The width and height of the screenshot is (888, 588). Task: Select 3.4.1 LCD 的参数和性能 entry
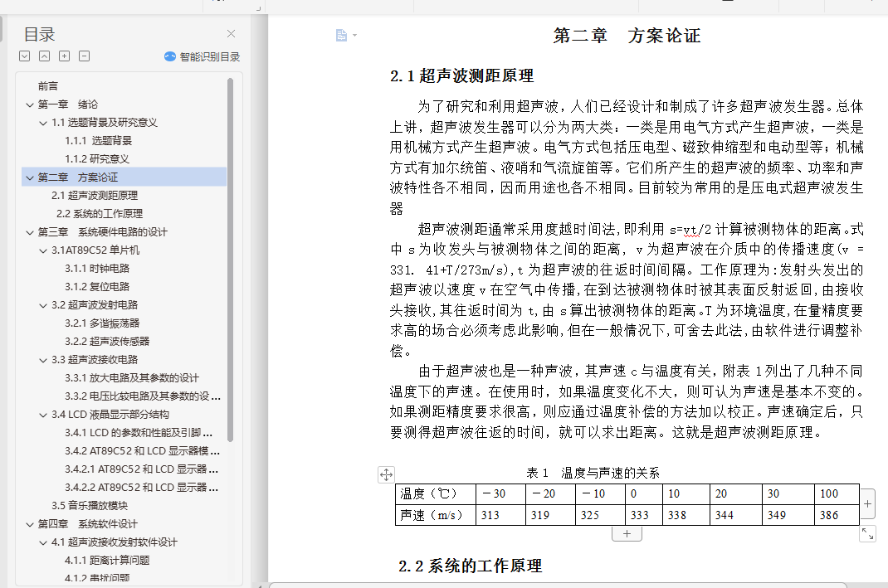[x=139, y=433]
